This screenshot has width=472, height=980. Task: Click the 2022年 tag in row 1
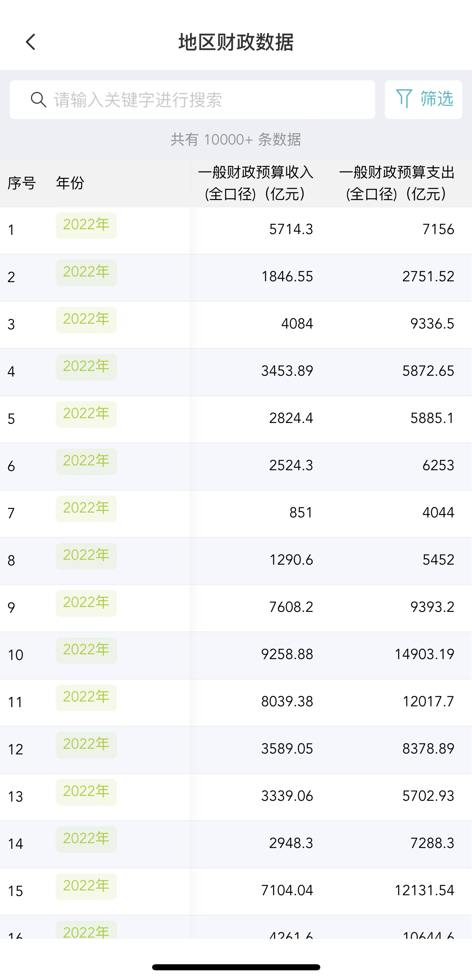point(86,225)
